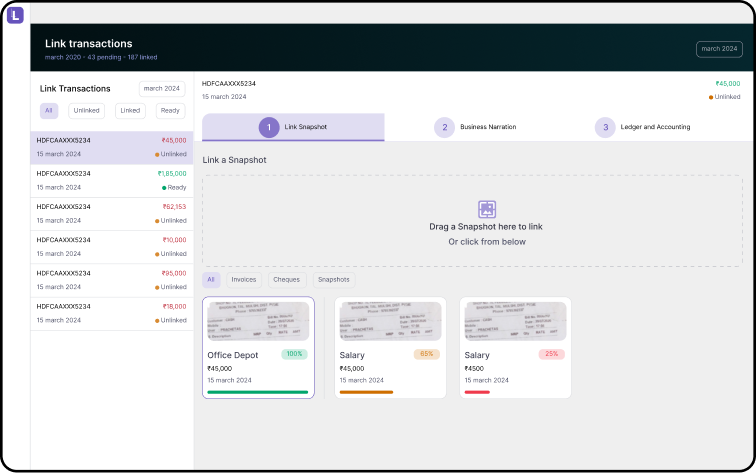Image resolution: width=756 pixels, height=473 pixels.
Task: Select the ₹10,000 transaction row
Action: pyautogui.click(x=112, y=247)
